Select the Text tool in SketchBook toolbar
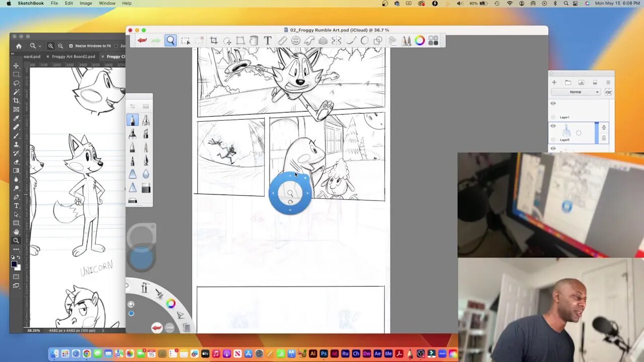 (268, 41)
